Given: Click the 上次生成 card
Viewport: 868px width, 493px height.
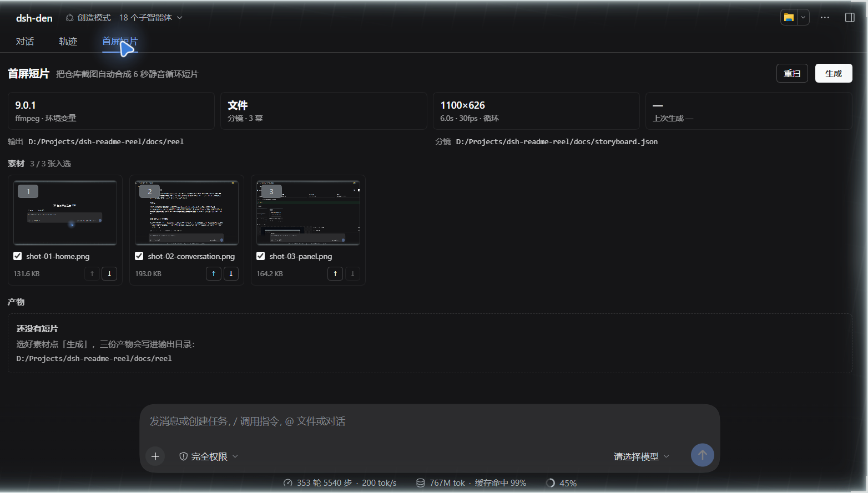Looking at the screenshot, I should coord(749,111).
